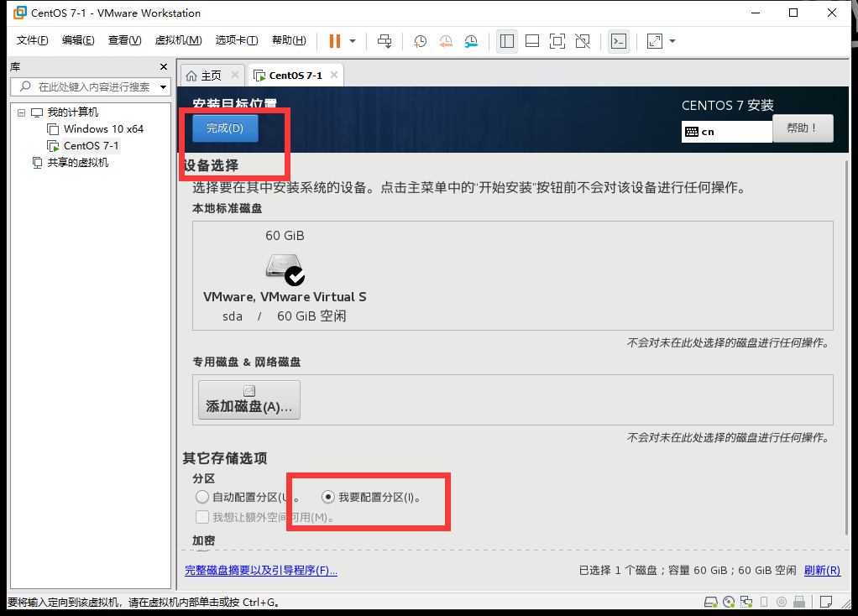
Task: Click the console view icon
Action: [619, 41]
